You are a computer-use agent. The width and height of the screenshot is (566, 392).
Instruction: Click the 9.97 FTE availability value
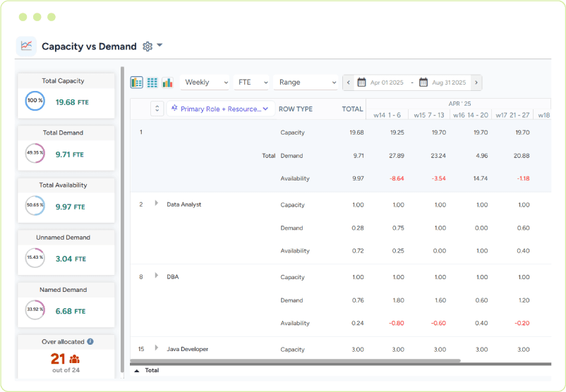(70, 207)
